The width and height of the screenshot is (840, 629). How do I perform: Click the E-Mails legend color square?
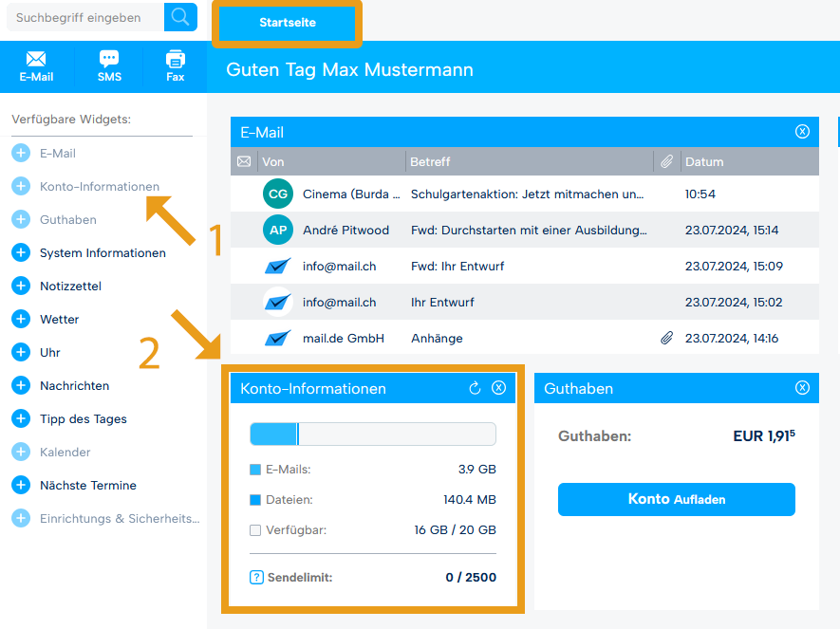coord(255,470)
